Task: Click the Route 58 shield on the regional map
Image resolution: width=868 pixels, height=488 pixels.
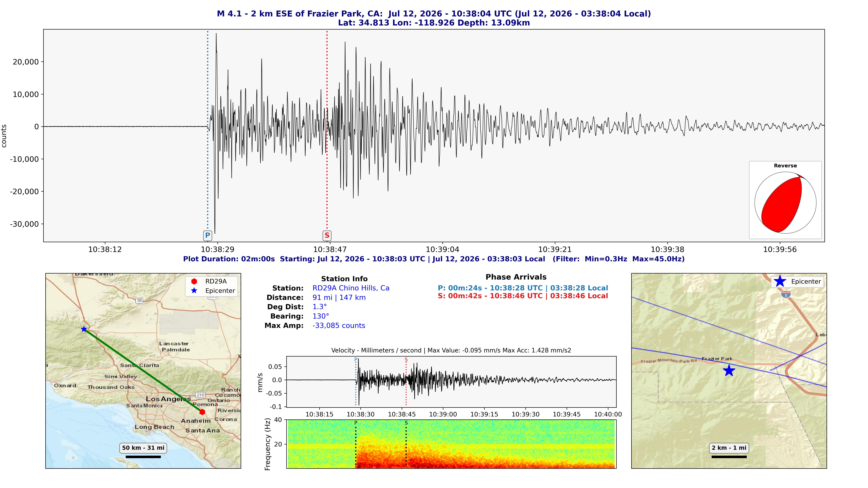Action: click(139, 300)
